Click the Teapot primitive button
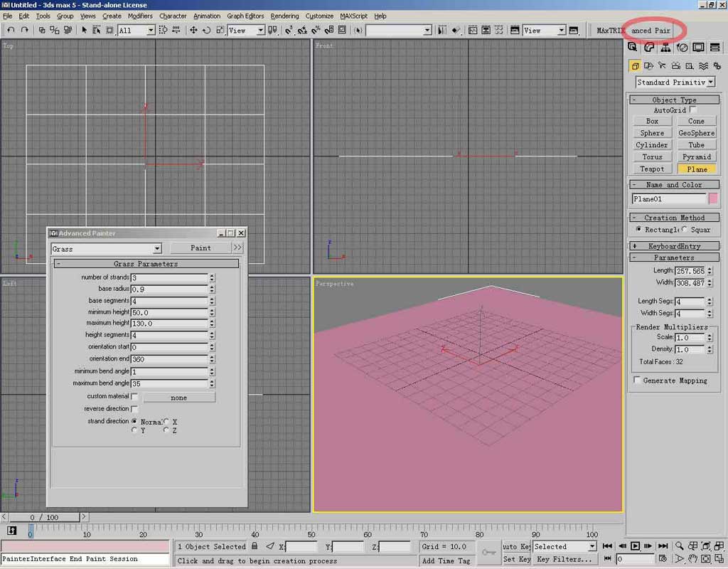728x569 pixels. click(652, 169)
